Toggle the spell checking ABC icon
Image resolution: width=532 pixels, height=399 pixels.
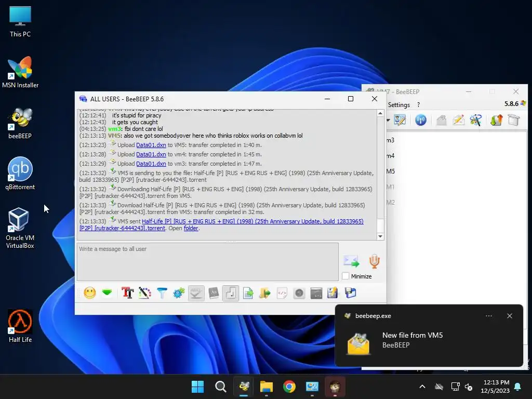[196, 293]
